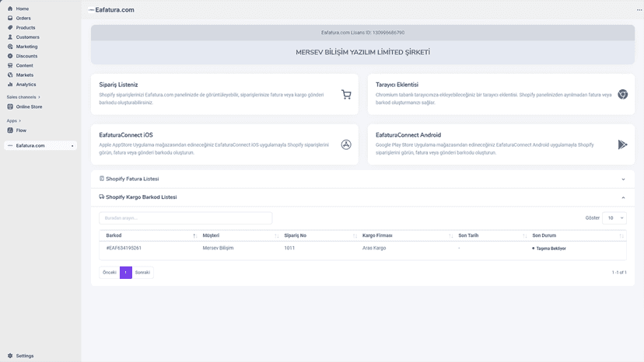The image size is (644, 362).
Task: Click the Chrome icon in Tarayıcı Eklentisi card
Action: tap(623, 95)
